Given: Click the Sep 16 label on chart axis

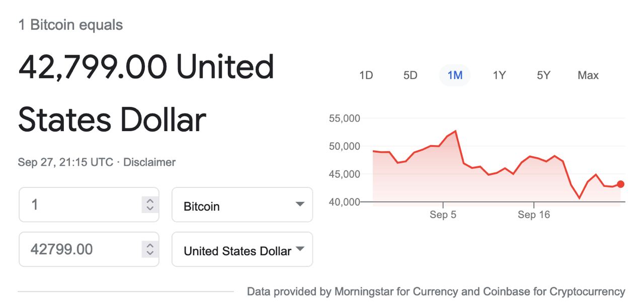Looking at the screenshot, I should pos(534,215).
